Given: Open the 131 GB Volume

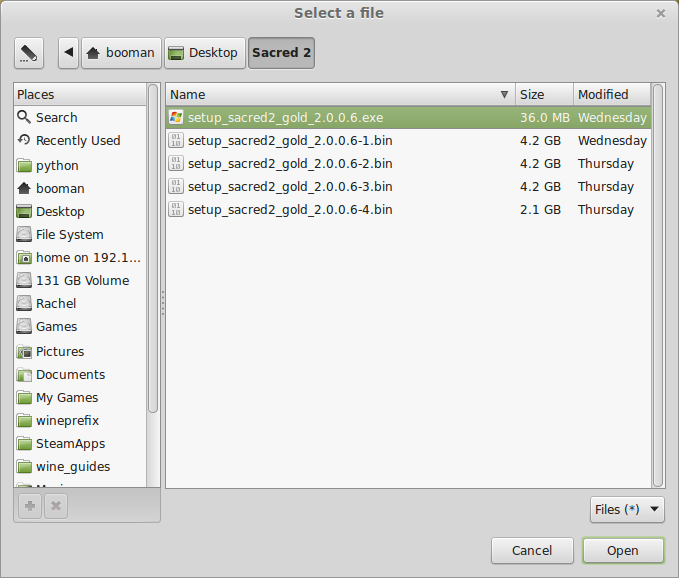Looking at the screenshot, I should [80, 280].
